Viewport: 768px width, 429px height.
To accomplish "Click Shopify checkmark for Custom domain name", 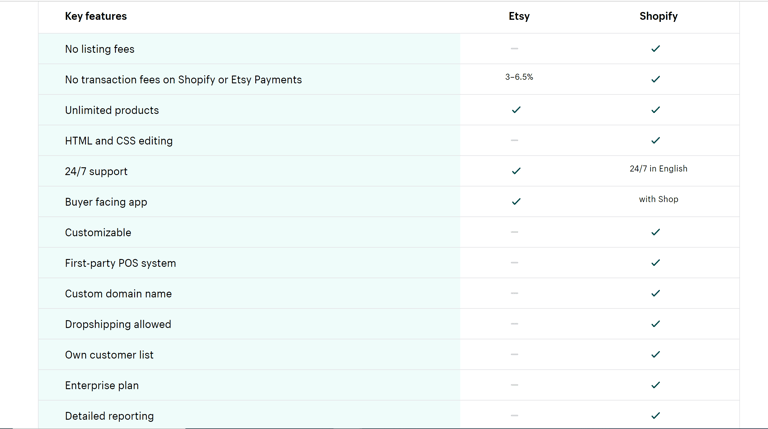I will 656,293.
